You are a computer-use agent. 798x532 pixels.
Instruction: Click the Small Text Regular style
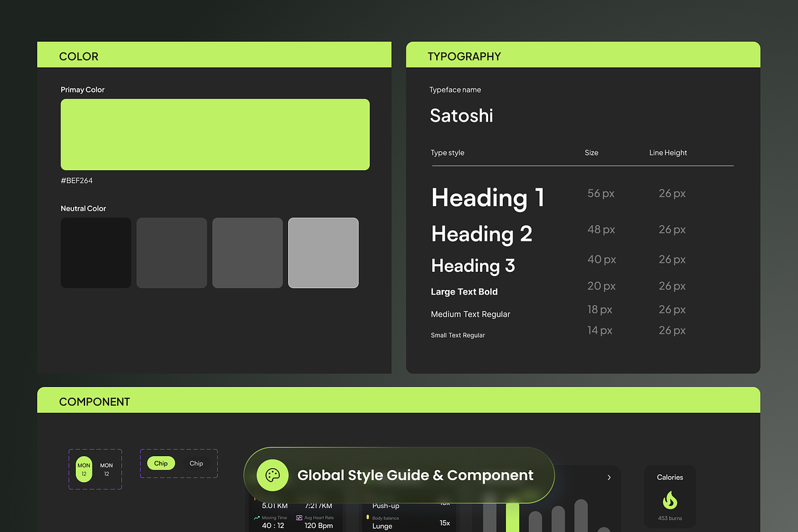tap(458, 335)
